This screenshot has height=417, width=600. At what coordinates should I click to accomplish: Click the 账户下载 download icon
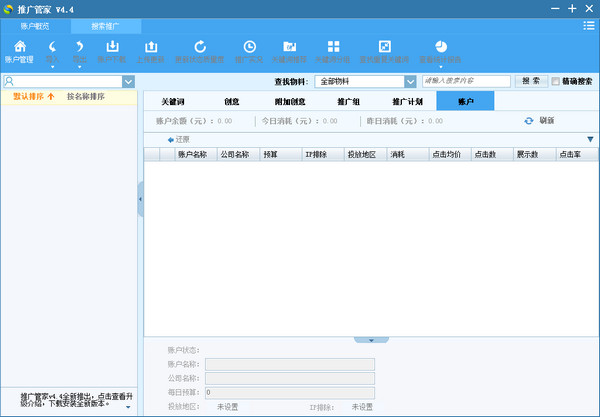[x=112, y=47]
